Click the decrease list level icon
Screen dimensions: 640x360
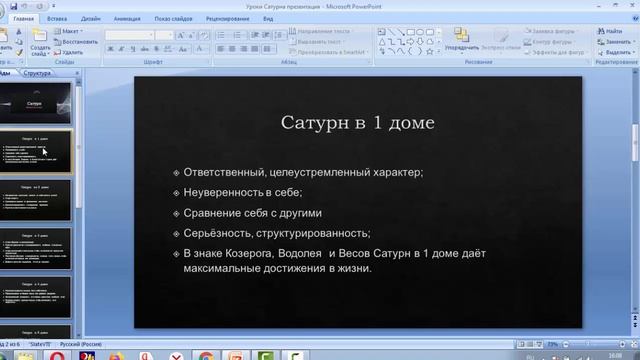pyautogui.click(x=255, y=36)
